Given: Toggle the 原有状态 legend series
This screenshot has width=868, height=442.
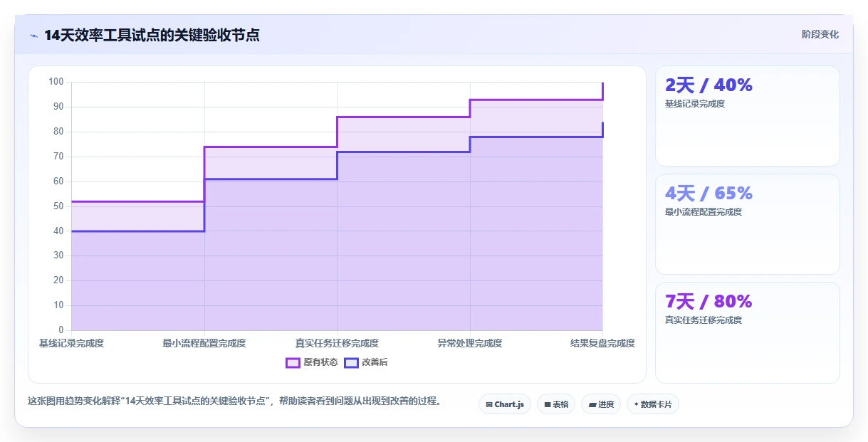Looking at the screenshot, I should [x=312, y=362].
